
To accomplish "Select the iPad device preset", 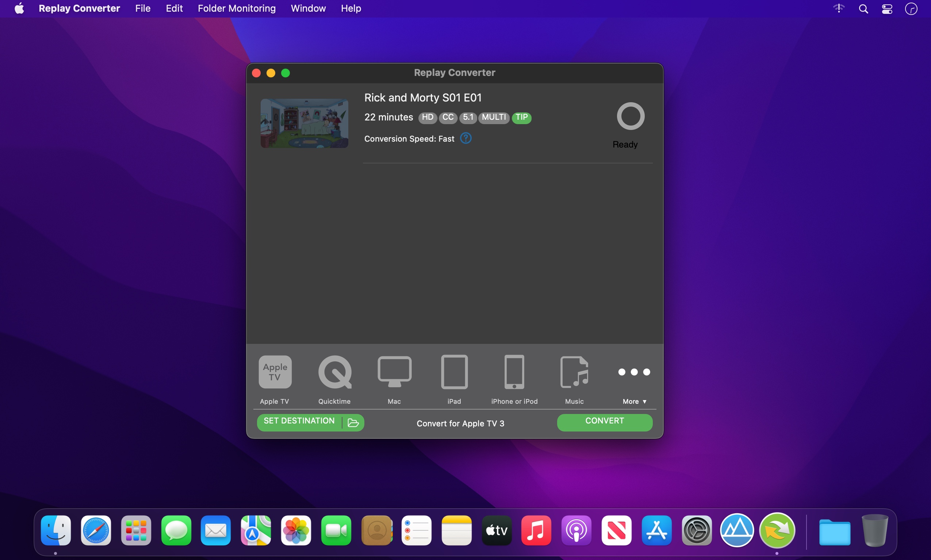I will [455, 372].
